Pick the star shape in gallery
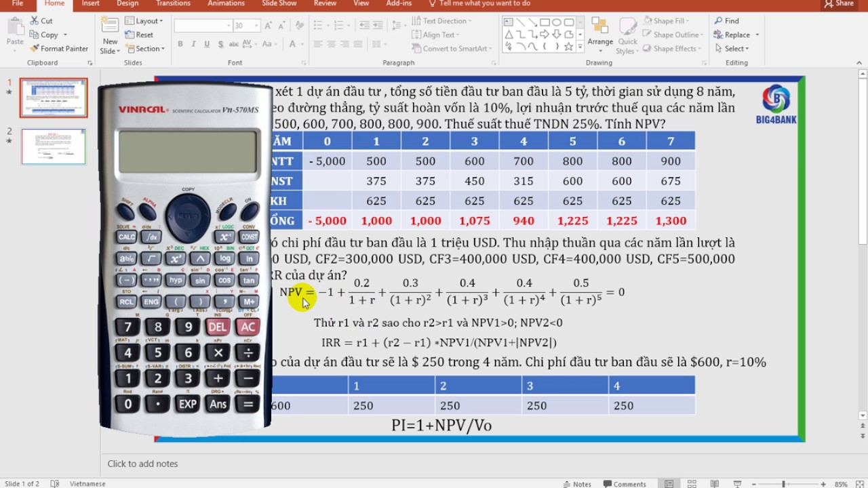This screenshot has width=868, height=488. 568,47
